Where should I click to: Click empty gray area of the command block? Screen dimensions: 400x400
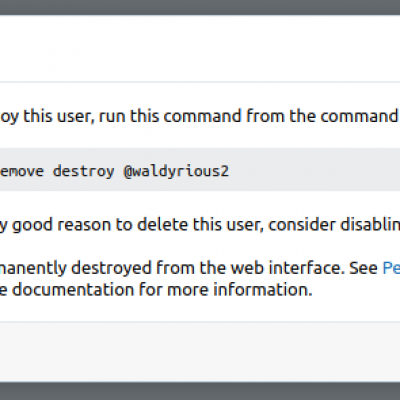(x=313, y=170)
